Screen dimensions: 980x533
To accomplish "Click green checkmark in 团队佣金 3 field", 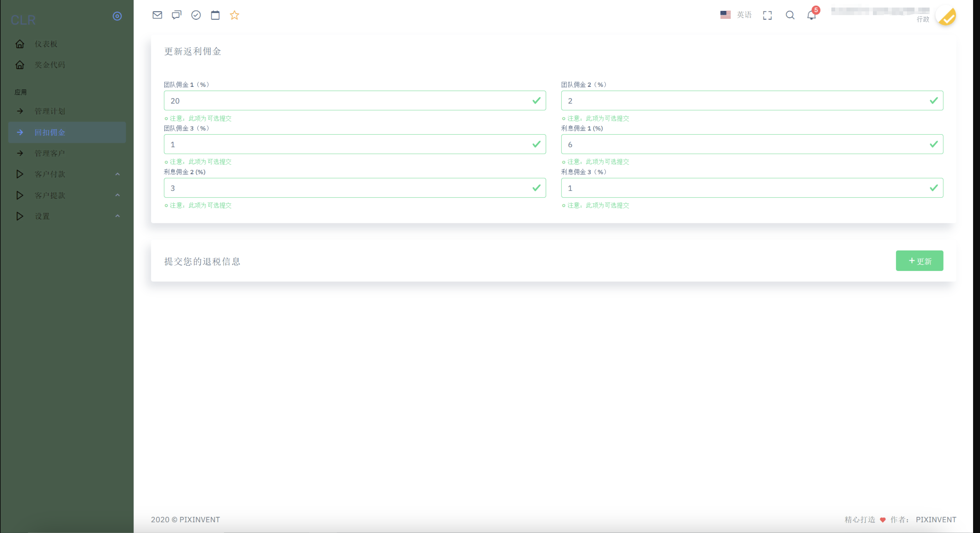I will 536,144.
